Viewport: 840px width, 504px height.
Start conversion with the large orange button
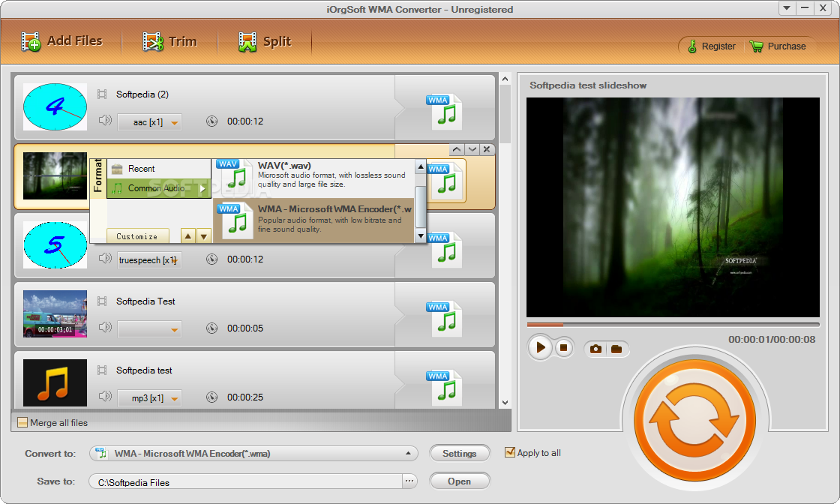click(694, 420)
